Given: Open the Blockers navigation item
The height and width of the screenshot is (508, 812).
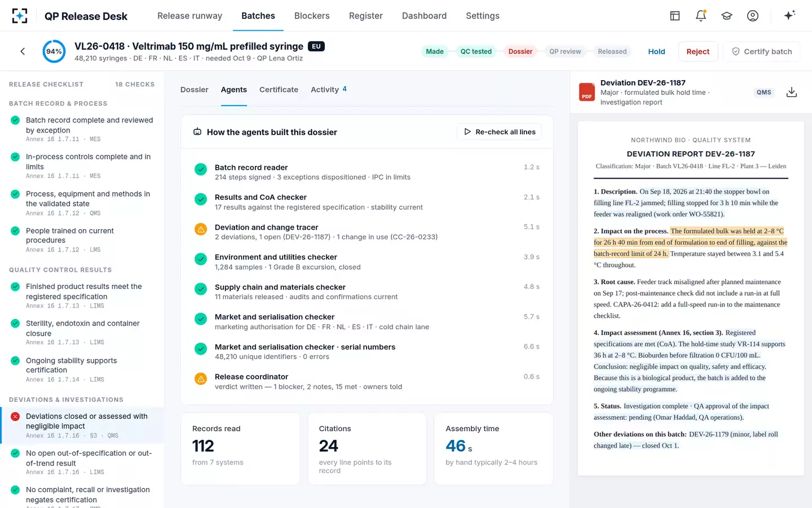Looking at the screenshot, I should pos(312,16).
